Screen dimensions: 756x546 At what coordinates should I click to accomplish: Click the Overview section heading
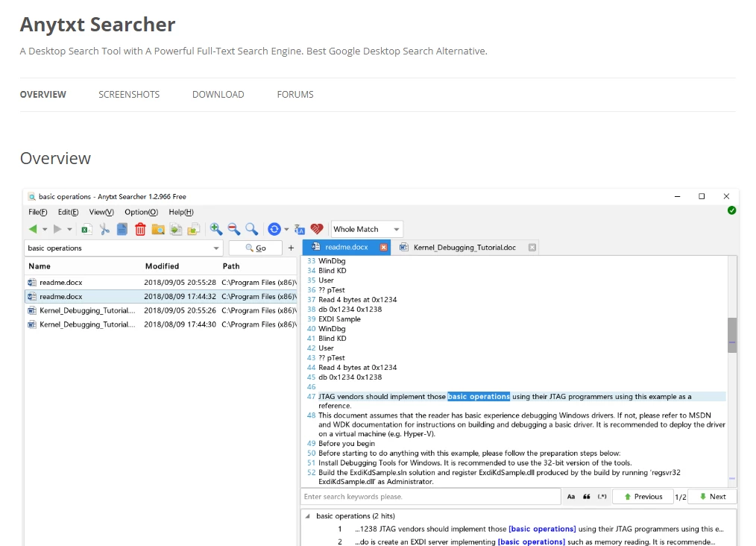pos(55,158)
